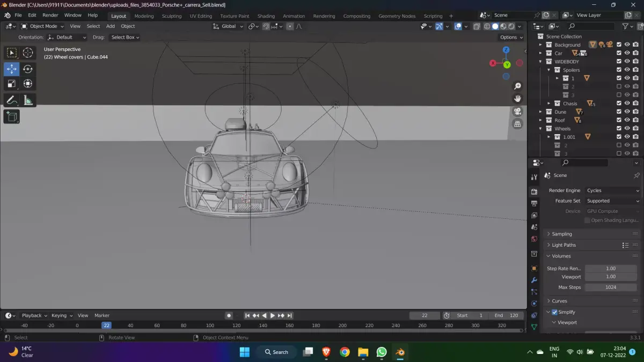The image size is (644, 362).
Task: Pin the Scene properties panel
Action: pos(636,175)
